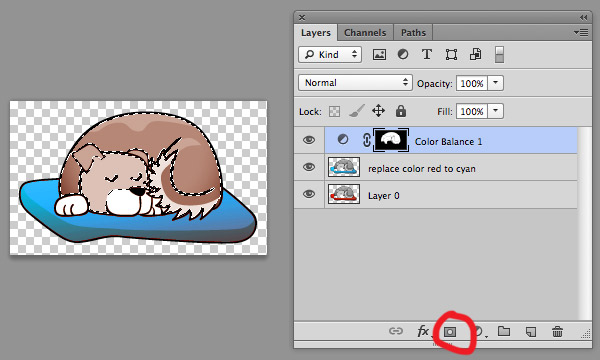This screenshot has width=600, height=360.
Task: Select the replace color red to cyan thumbnail
Action: pyautogui.click(x=344, y=167)
